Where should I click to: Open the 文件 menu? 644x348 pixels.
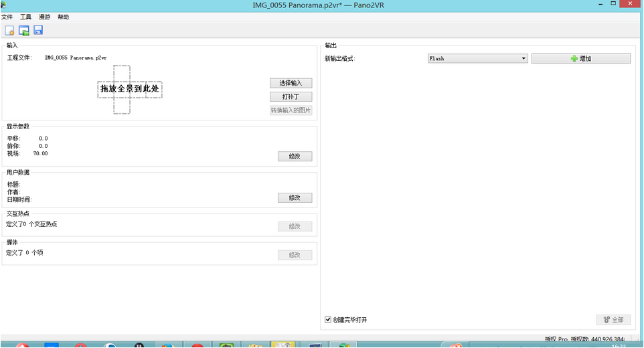click(x=7, y=17)
